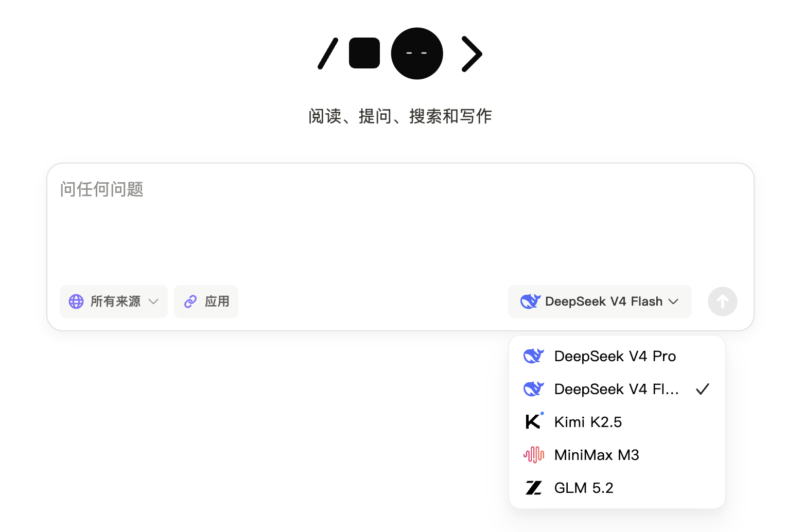Click the DeepSeek V4 Pro whale icon

click(534, 356)
